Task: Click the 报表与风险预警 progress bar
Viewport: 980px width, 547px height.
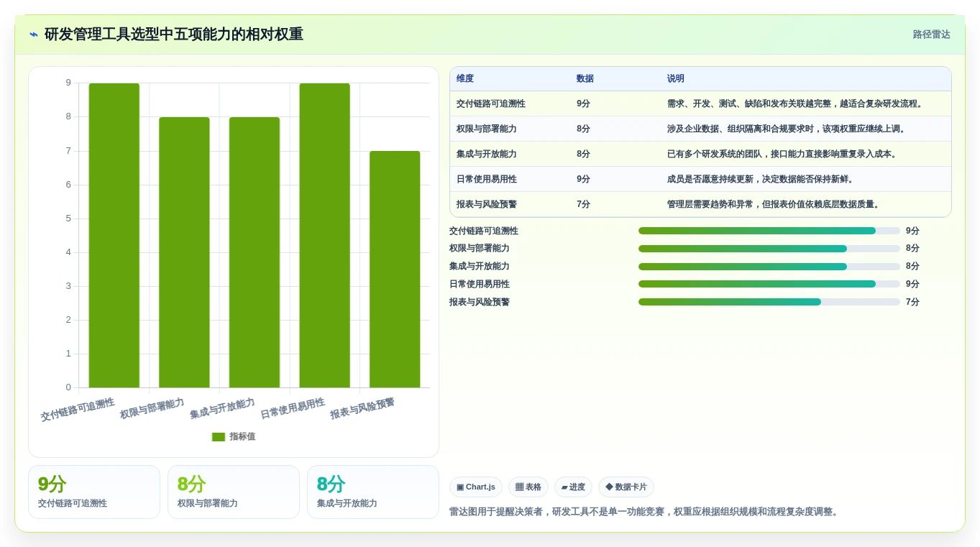Action: [769, 302]
